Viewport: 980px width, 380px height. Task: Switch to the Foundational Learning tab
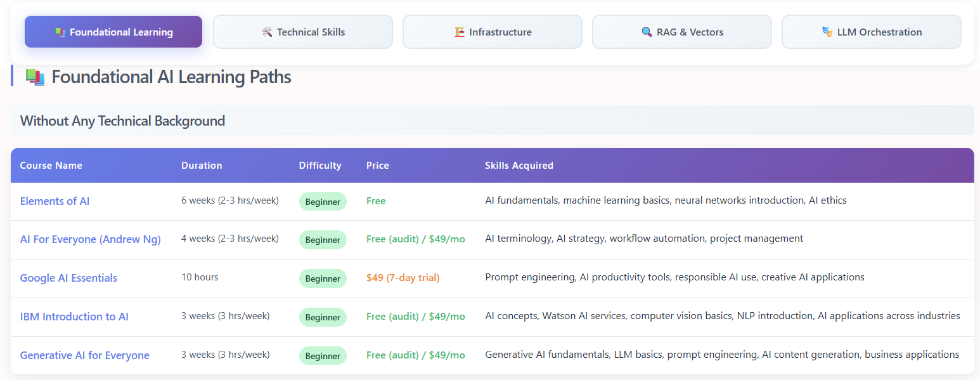click(x=113, y=32)
